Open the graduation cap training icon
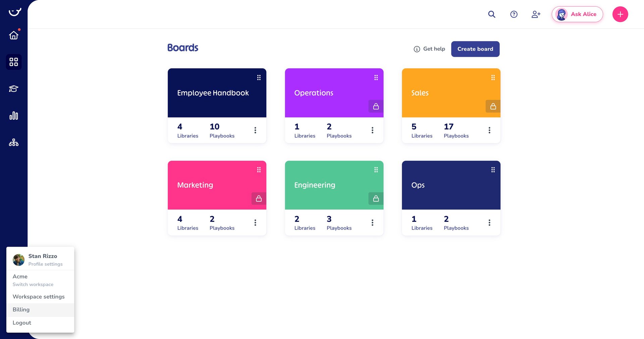 click(x=14, y=89)
